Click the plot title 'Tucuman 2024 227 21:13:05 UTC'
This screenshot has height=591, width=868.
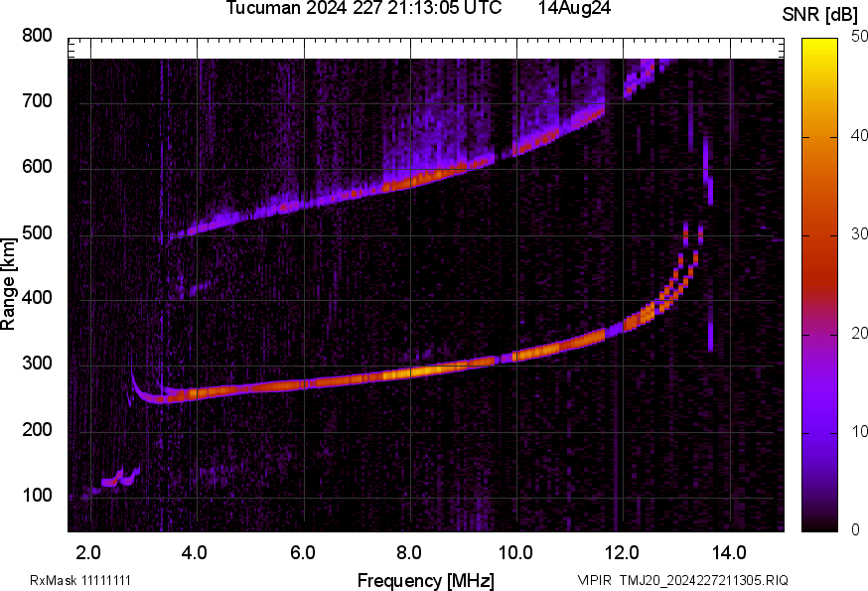[363, 8]
